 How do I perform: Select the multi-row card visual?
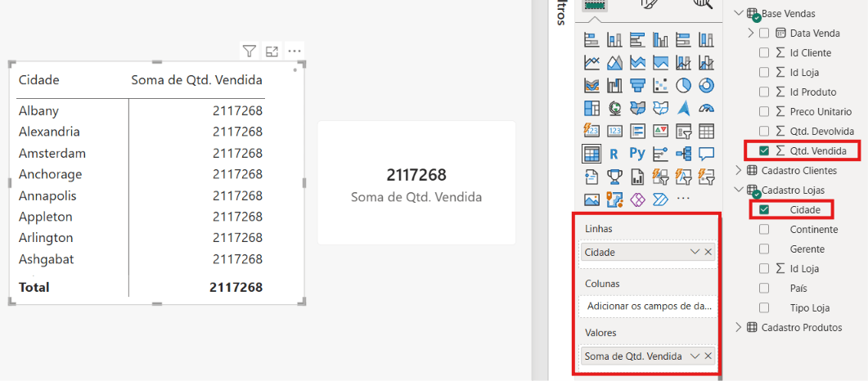tap(638, 131)
